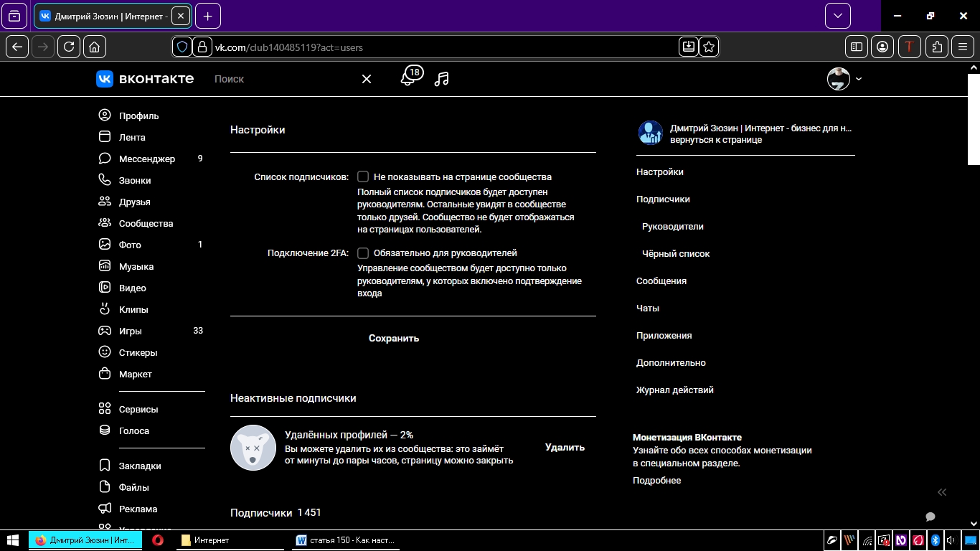Click the Сохранить button
This screenshot has height=551, width=980.
pos(394,338)
